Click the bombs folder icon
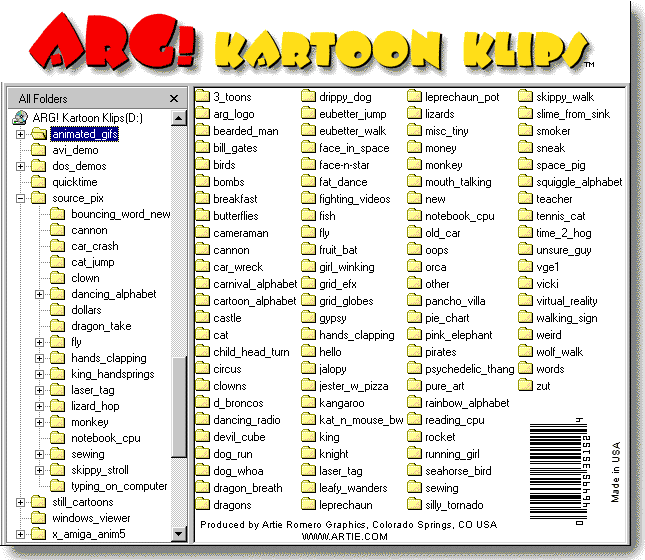Image resolution: width=645 pixels, height=560 pixels. pos(202,181)
